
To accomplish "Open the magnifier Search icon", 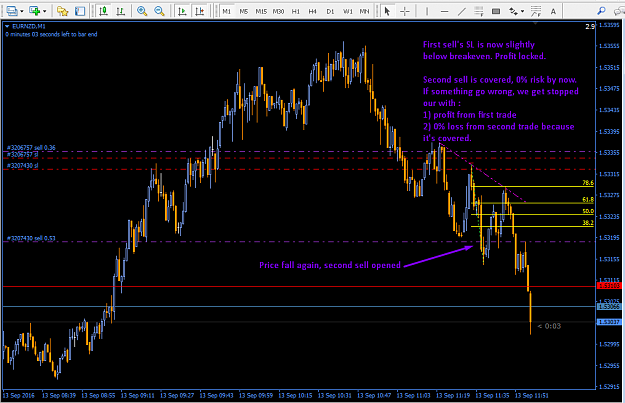I will pyautogui.click(x=601, y=11).
